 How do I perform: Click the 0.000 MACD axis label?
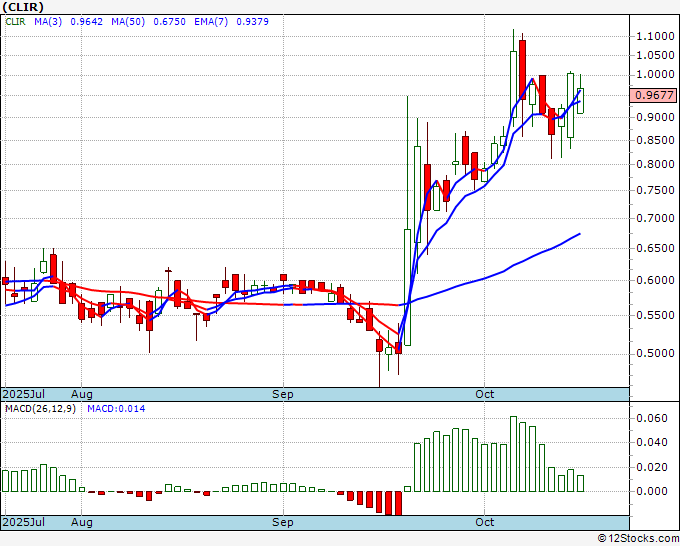click(x=651, y=491)
